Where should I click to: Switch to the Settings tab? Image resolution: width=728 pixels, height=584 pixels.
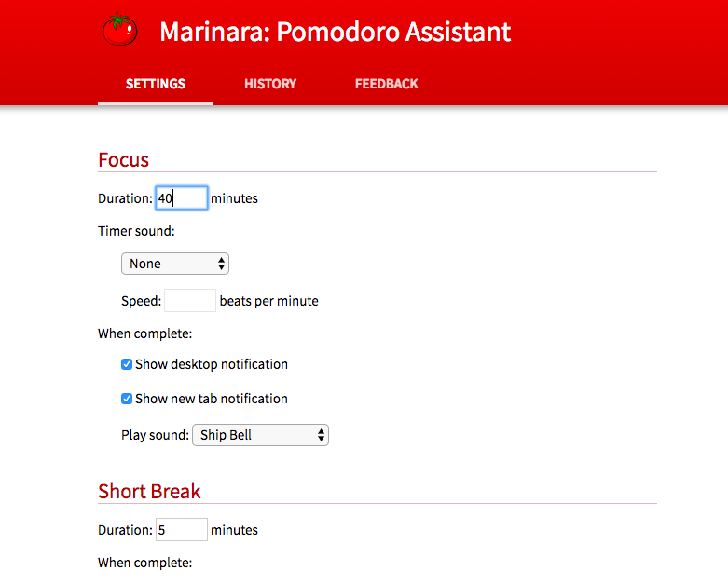coord(156,84)
